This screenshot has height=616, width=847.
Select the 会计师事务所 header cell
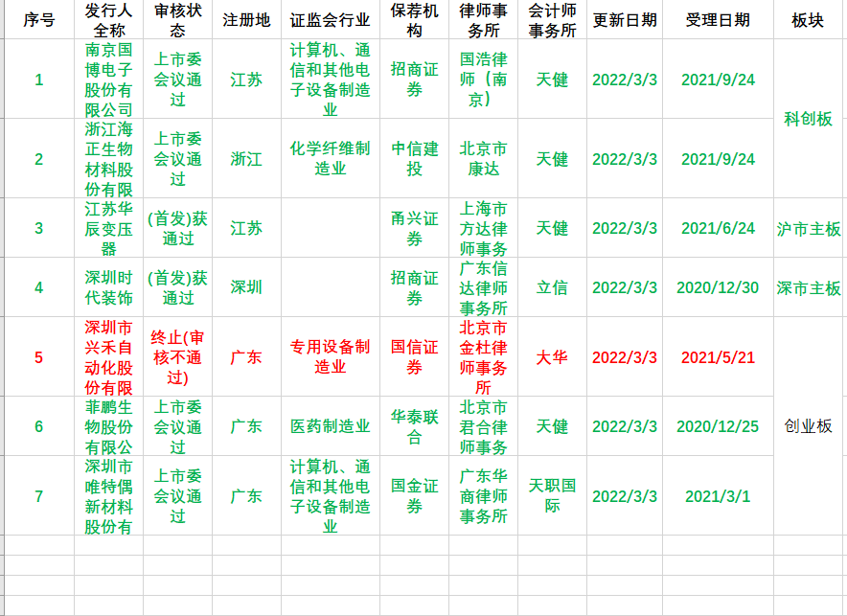pyautogui.click(x=552, y=20)
